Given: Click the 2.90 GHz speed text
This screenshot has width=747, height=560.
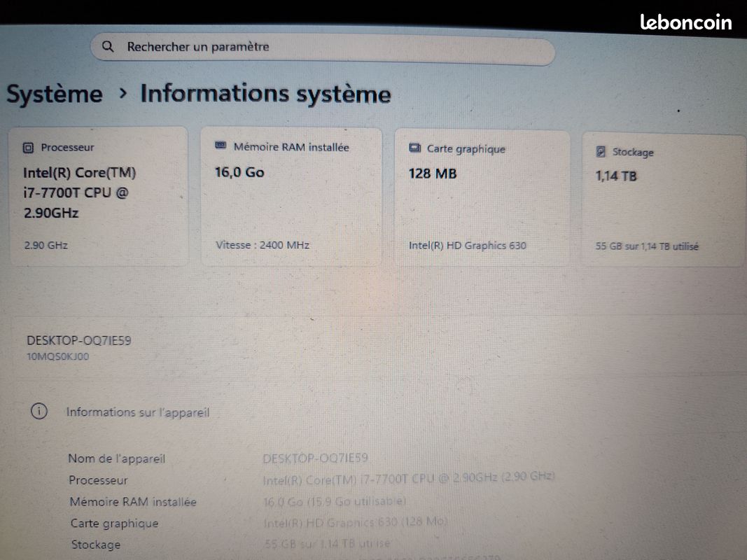Looking at the screenshot, I should pyautogui.click(x=46, y=245).
